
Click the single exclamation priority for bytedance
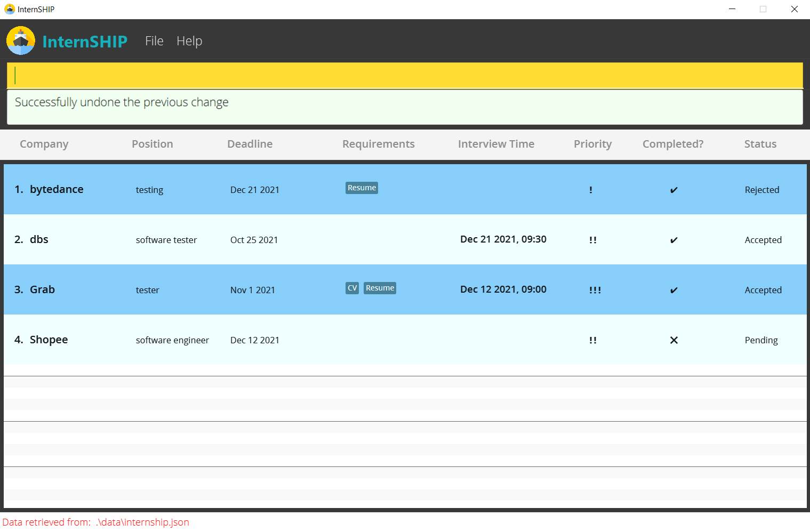[x=591, y=190]
